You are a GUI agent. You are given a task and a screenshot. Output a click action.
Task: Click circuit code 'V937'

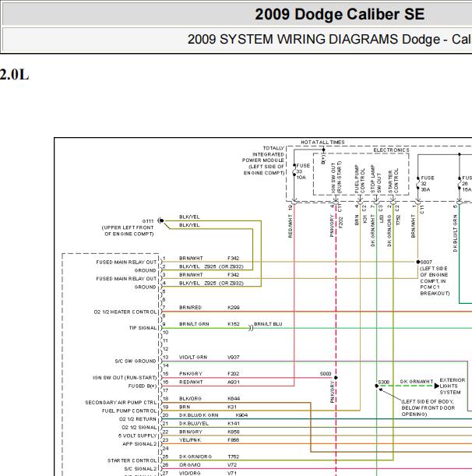coord(234,358)
